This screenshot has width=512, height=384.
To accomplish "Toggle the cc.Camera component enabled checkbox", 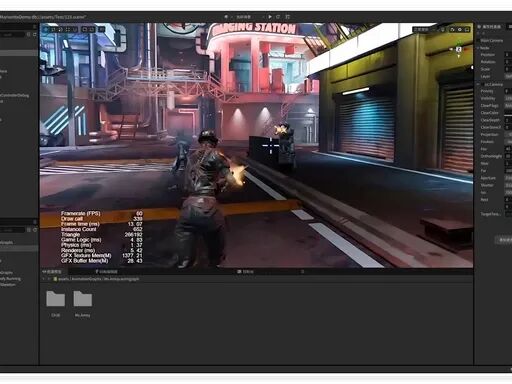I will [x=482, y=84].
